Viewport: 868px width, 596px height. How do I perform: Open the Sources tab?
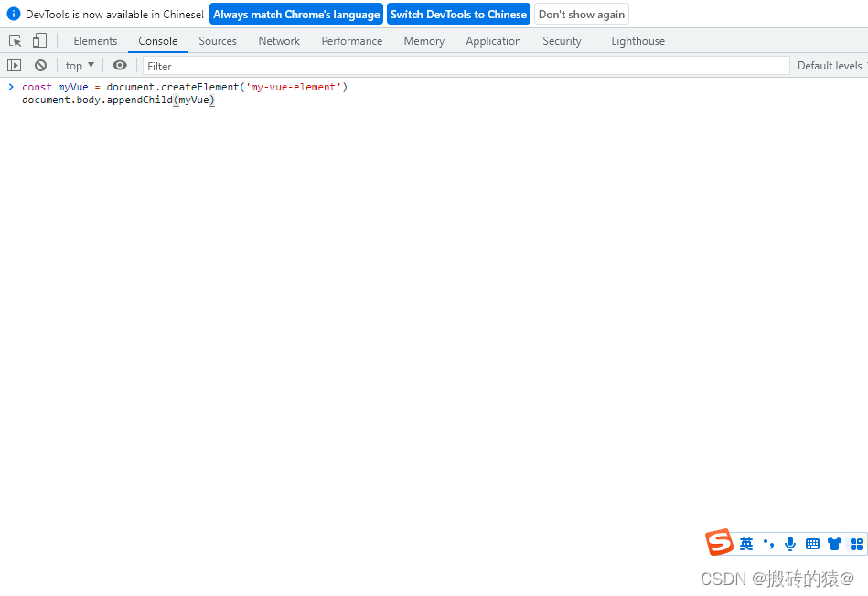(x=218, y=41)
